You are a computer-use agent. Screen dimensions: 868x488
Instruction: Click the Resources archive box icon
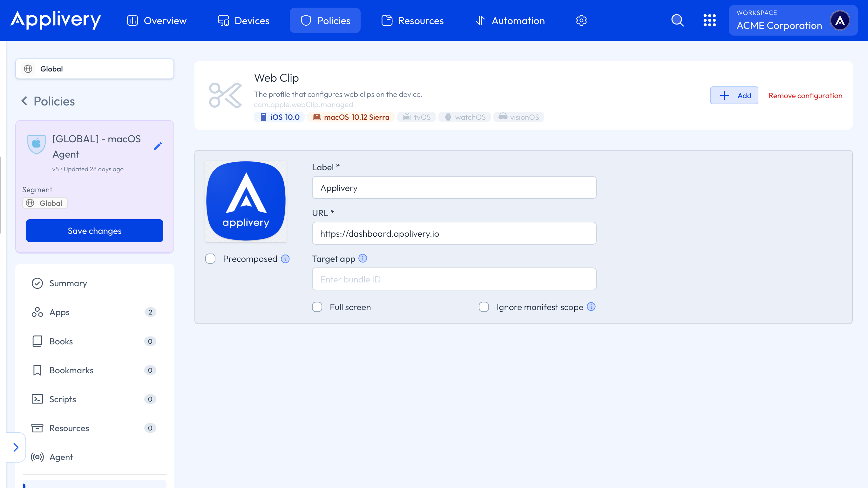pyautogui.click(x=37, y=428)
